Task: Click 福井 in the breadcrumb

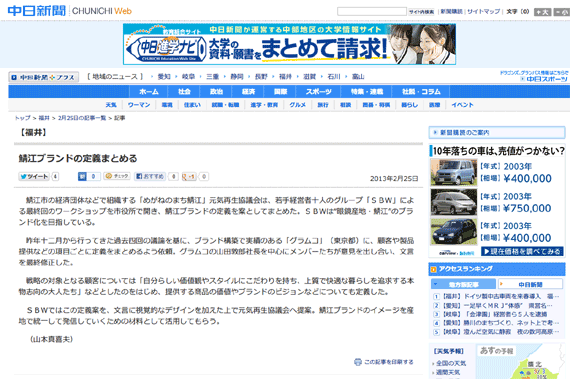Action: (44, 118)
